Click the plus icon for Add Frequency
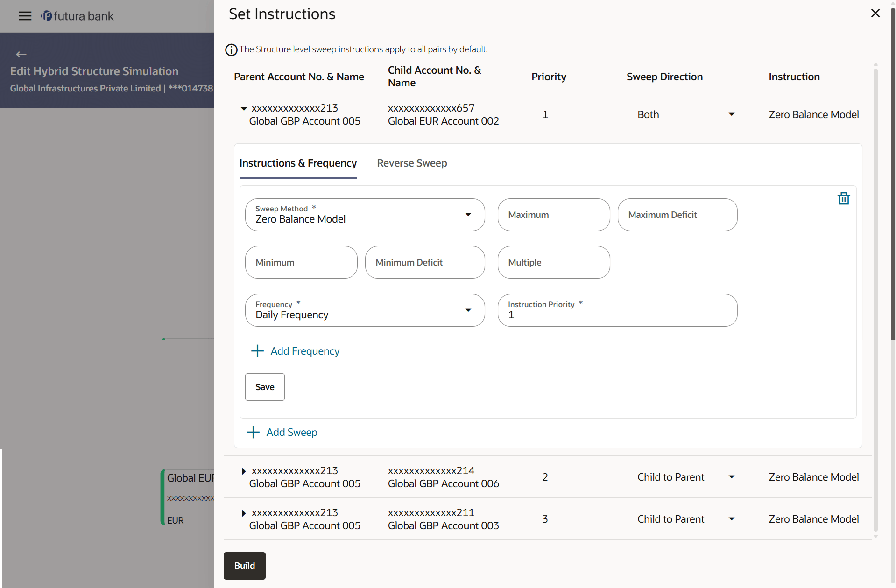The width and height of the screenshot is (896, 588). point(257,351)
